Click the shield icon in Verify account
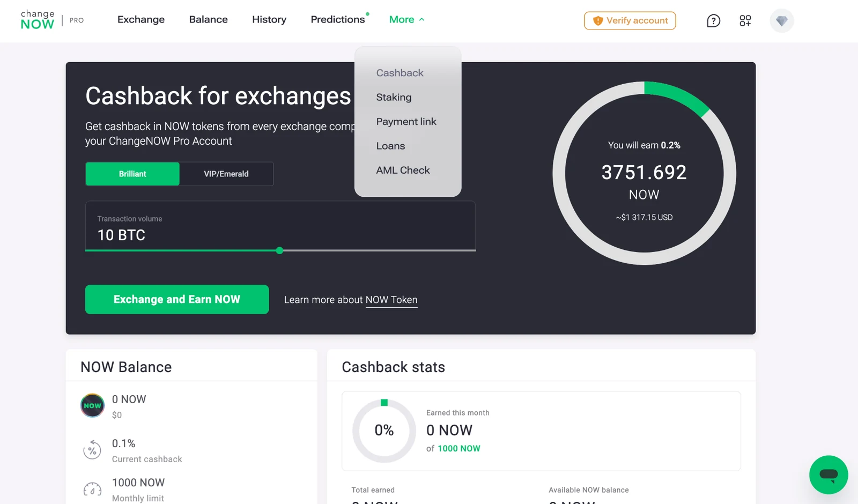This screenshot has height=504, width=858. (598, 21)
